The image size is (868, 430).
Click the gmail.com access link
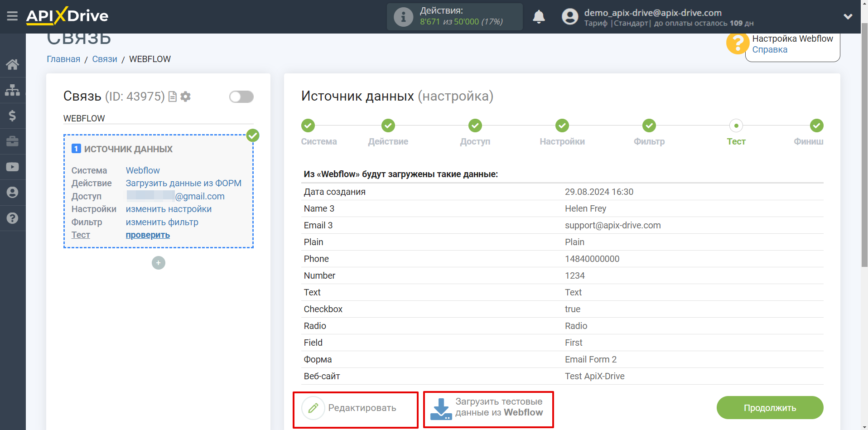tap(175, 196)
